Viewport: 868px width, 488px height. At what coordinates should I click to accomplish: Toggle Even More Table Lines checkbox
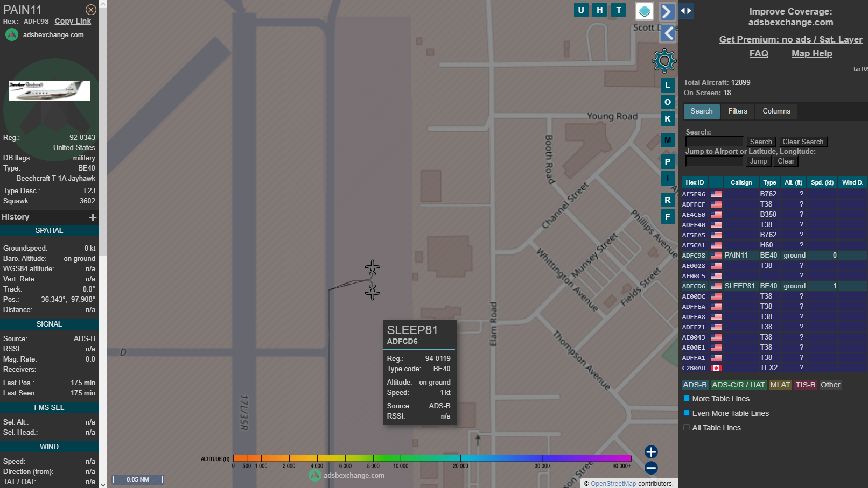tap(687, 413)
